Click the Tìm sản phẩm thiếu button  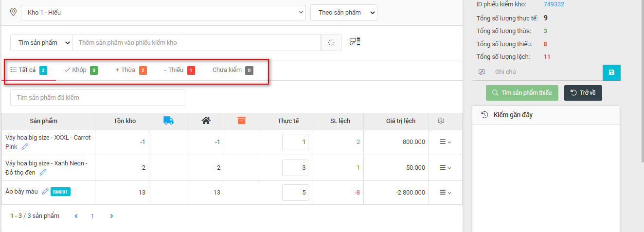(522, 93)
